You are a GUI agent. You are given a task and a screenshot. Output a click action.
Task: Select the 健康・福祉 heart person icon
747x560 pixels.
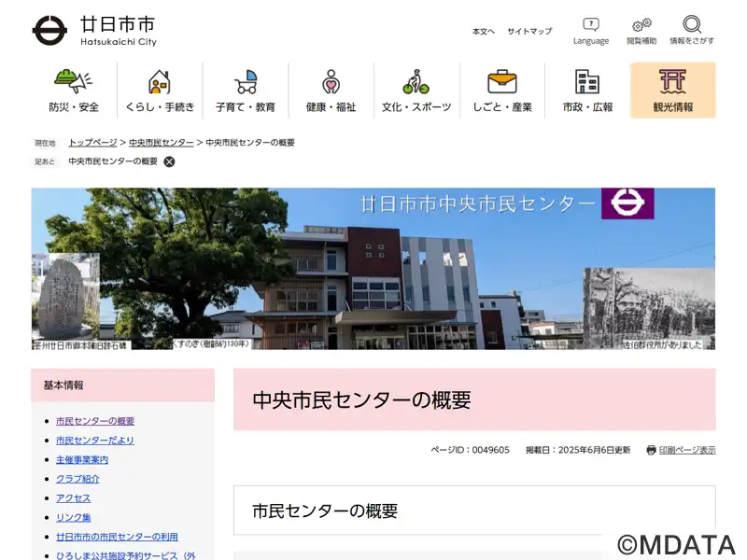pos(331,81)
